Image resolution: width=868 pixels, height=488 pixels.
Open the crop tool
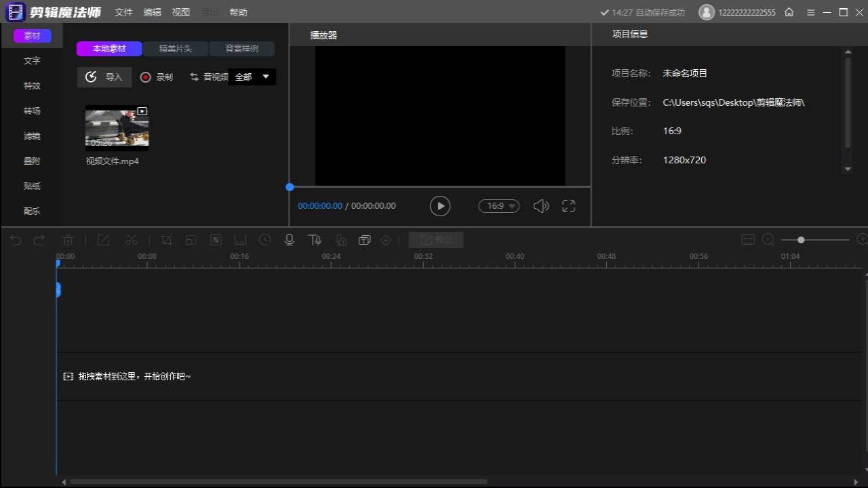click(166, 239)
